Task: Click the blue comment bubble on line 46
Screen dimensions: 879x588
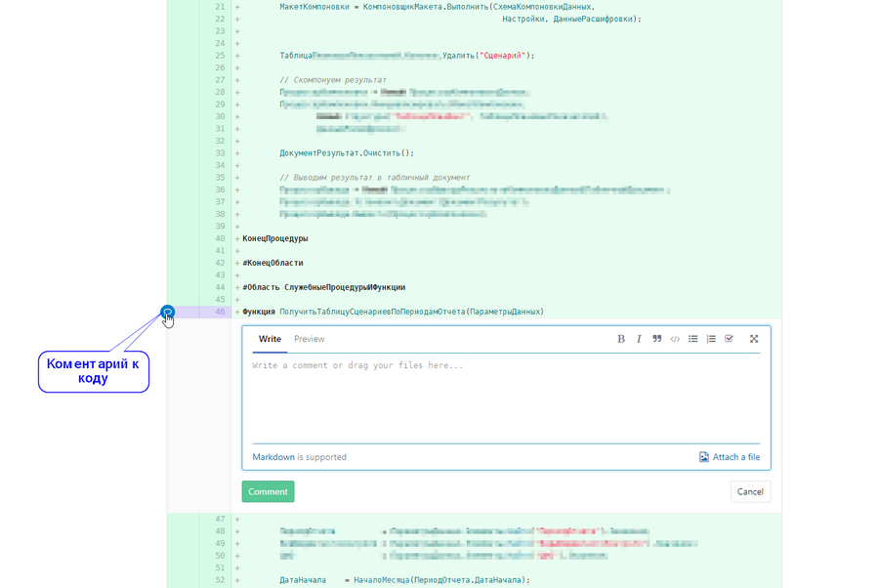Action: pyautogui.click(x=167, y=313)
